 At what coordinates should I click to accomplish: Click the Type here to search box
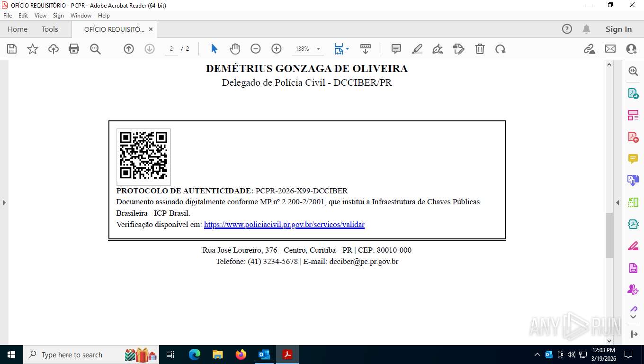pos(90,355)
